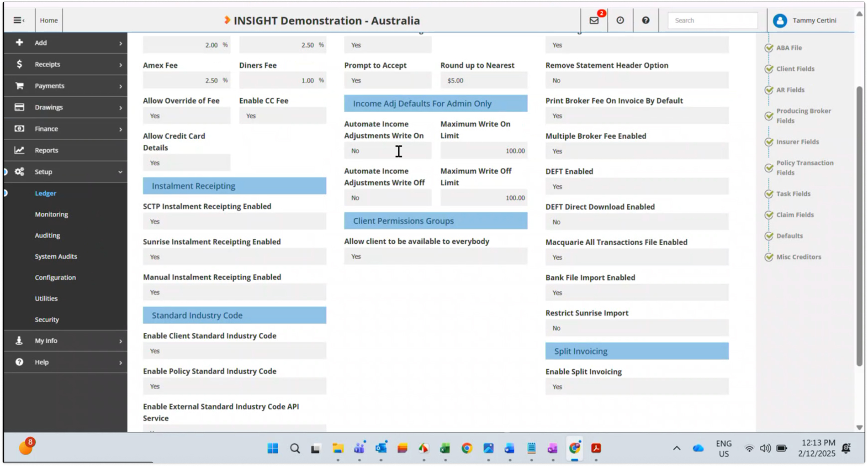The width and height of the screenshot is (868, 467).
Task: Click Client Fields checkmark icon
Action: click(x=769, y=68)
